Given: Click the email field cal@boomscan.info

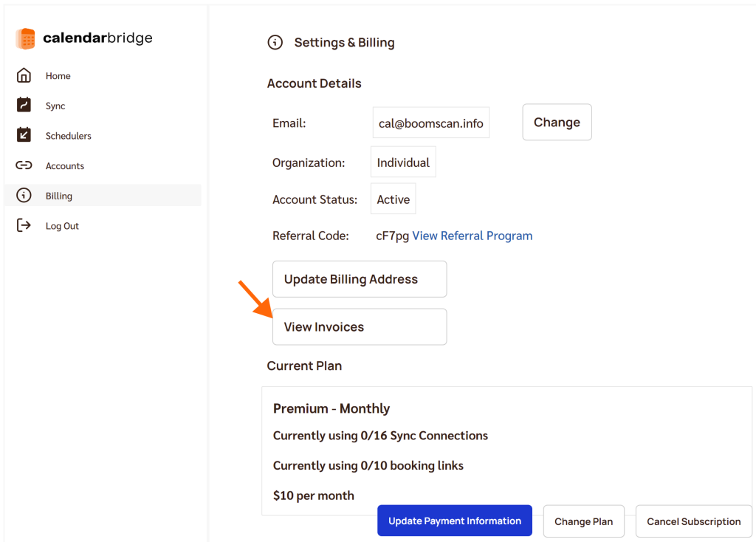Looking at the screenshot, I should 431,123.
